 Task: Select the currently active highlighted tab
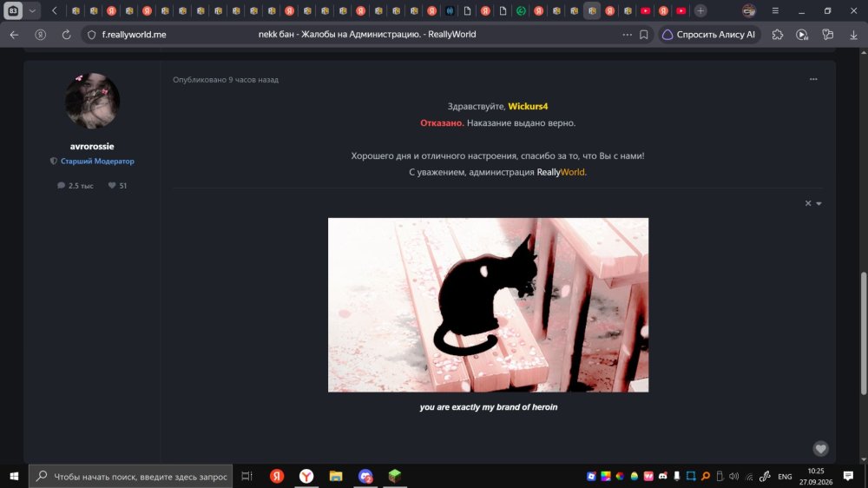point(592,10)
